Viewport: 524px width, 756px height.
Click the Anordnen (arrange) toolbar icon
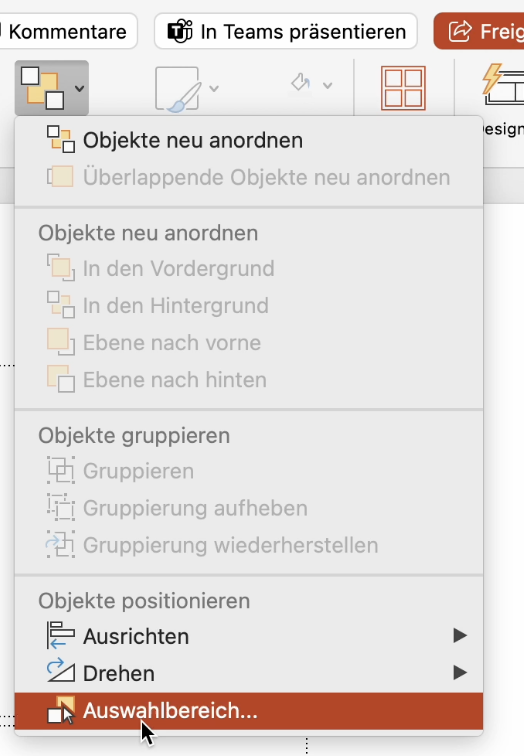pyautogui.click(x=42, y=88)
